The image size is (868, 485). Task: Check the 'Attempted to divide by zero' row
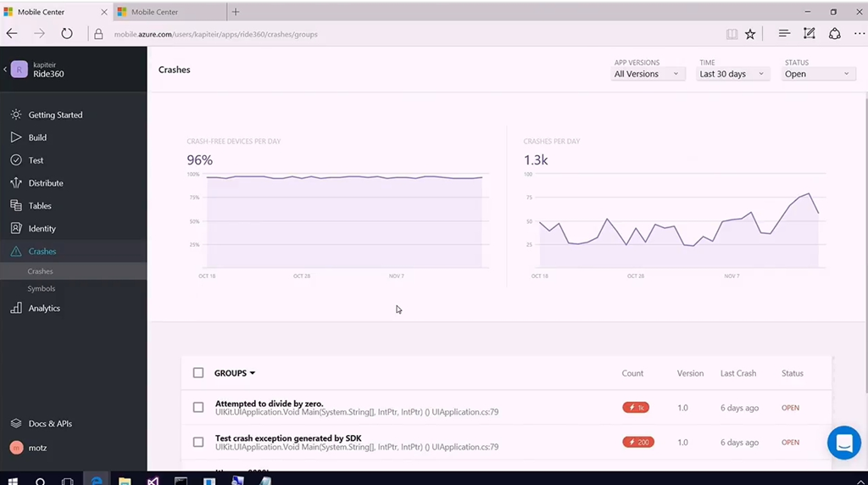click(198, 408)
